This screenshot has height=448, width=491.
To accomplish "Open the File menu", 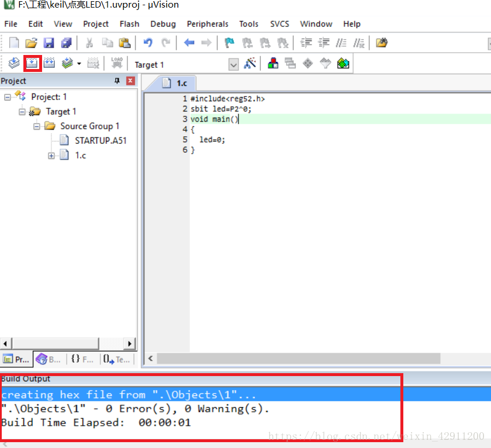I will [x=11, y=24].
